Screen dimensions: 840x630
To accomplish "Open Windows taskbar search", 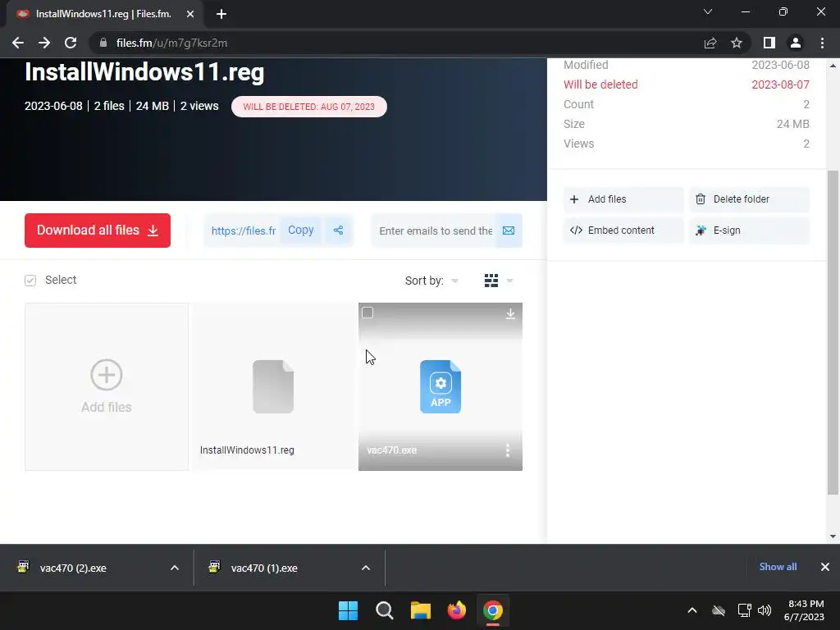I will pyautogui.click(x=385, y=610).
